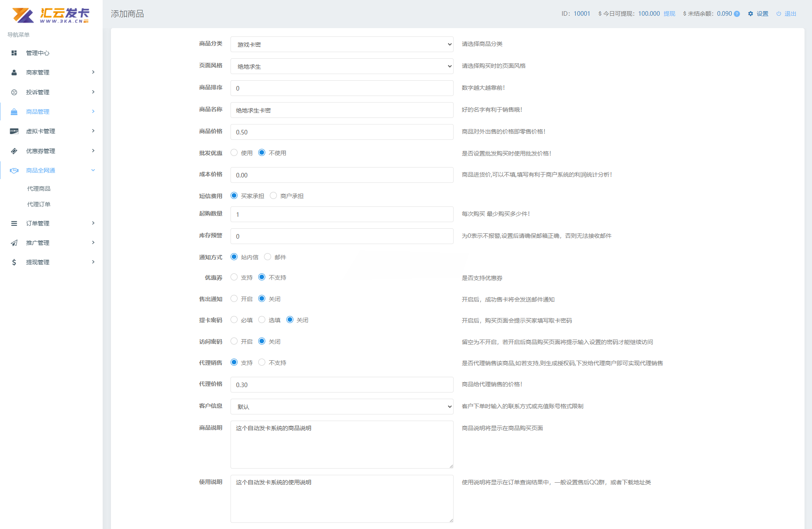The width and height of the screenshot is (812, 529).
Task: Click the 投诉管理 complaints icon
Action: (x=14, y=92)
